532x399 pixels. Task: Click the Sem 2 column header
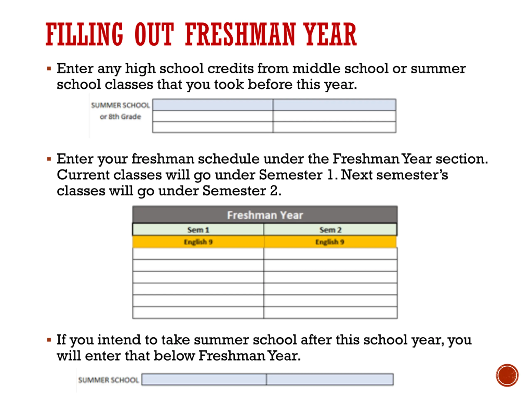(330, 230)
